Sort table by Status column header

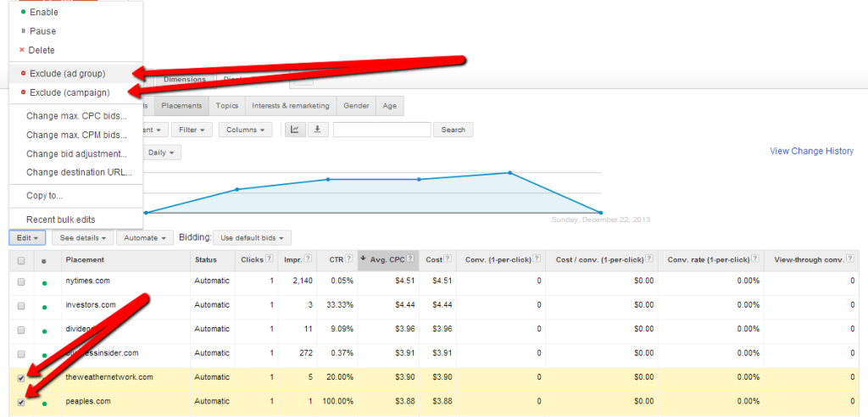point(205,259)
